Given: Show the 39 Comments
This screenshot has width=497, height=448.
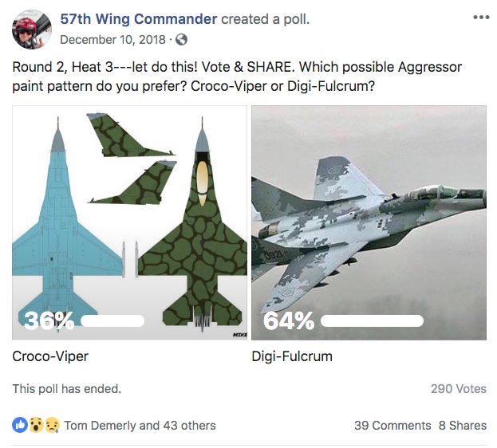Looking at the screenshot, I should coord(392,425).
